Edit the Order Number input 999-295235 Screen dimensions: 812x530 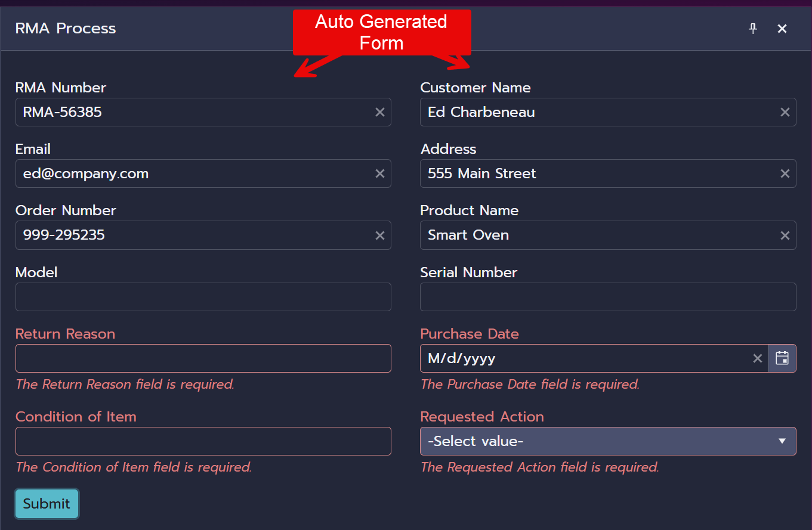click(191, 235)
